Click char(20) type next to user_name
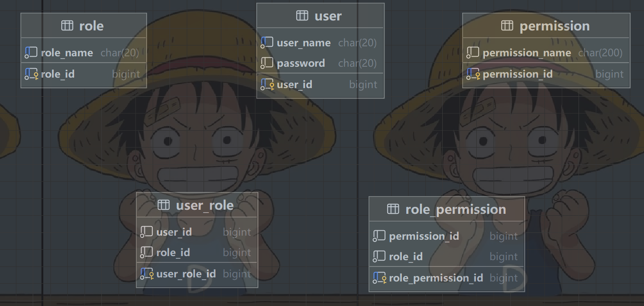This screenshot has height=306, width=644. click(x=358, y=43)
